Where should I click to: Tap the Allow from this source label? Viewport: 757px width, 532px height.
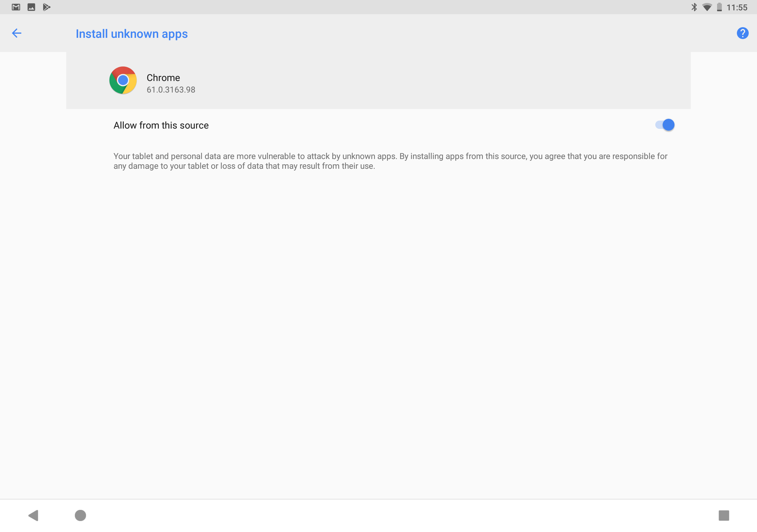coord(161,125)
